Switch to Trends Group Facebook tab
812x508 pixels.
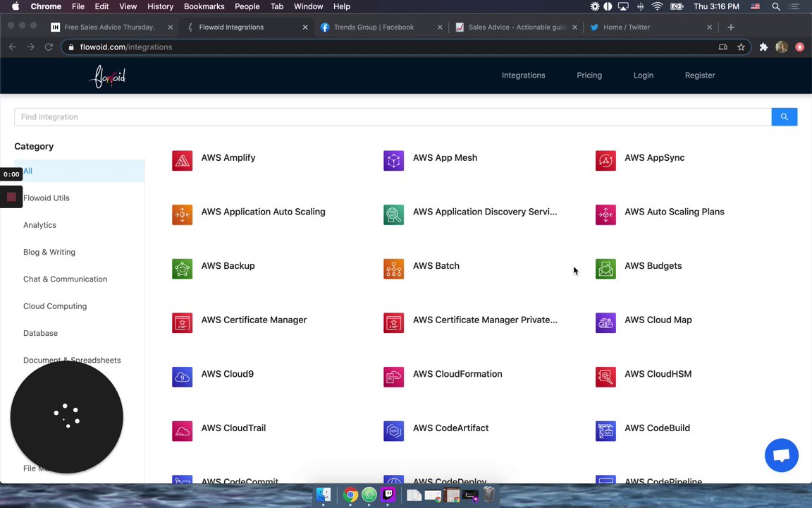click(381, 27)
